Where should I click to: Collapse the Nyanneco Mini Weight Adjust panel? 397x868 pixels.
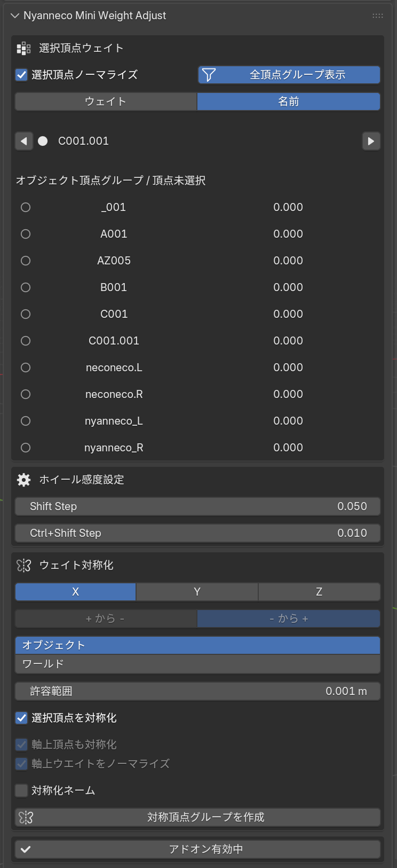14,16
